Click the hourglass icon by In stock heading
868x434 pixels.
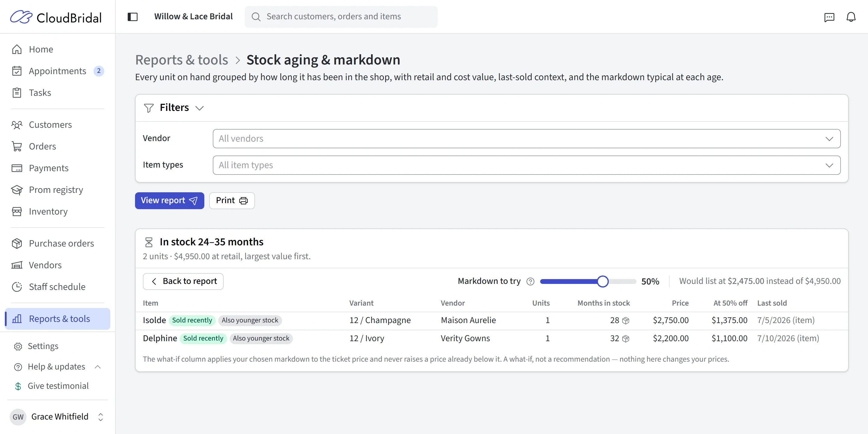[149, 242]
